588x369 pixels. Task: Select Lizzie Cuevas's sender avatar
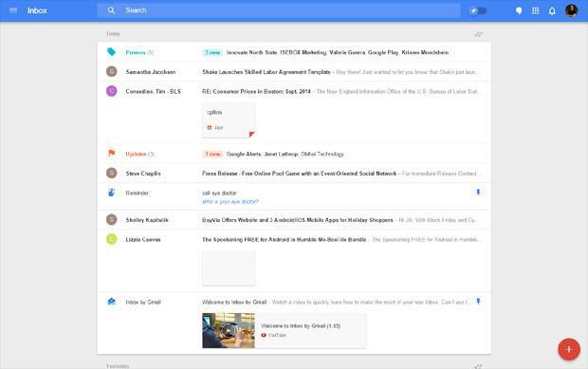tap(111, 239)
